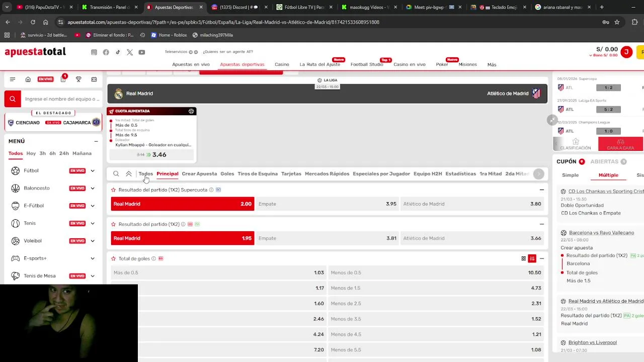The image size is (644, 362).
Task: Search markets with the magnifier icon
Action: (x=116, y=174)
